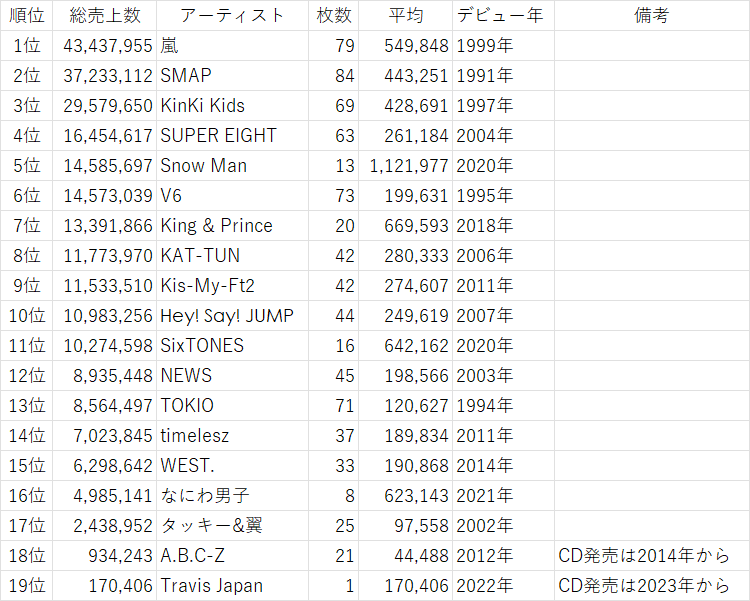750x601 pixels.
Task: Click the artist cell TOKIO
Action: [232, 406]
